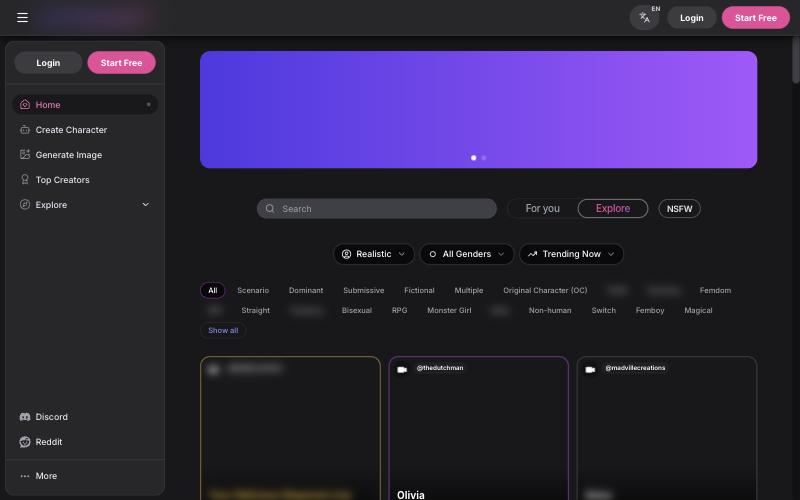
Task: Open the Trending Now sort dropdown
Action: coord(571,254)
